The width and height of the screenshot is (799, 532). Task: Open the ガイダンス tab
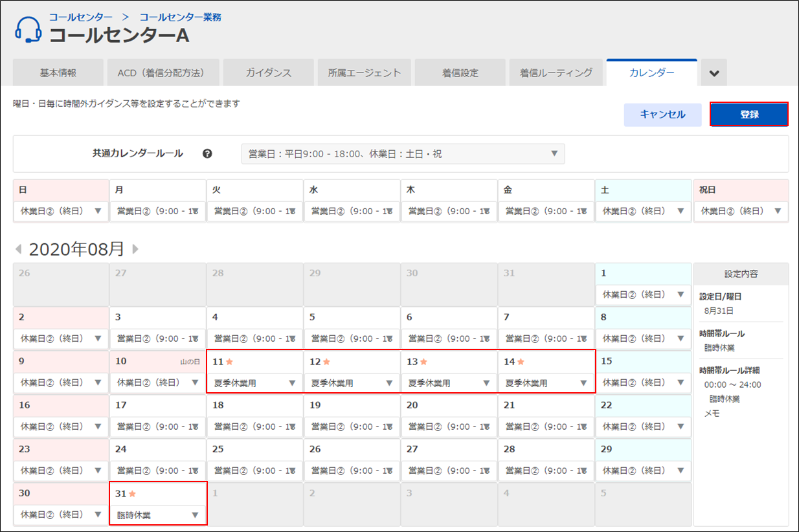(x=268, y=73)
